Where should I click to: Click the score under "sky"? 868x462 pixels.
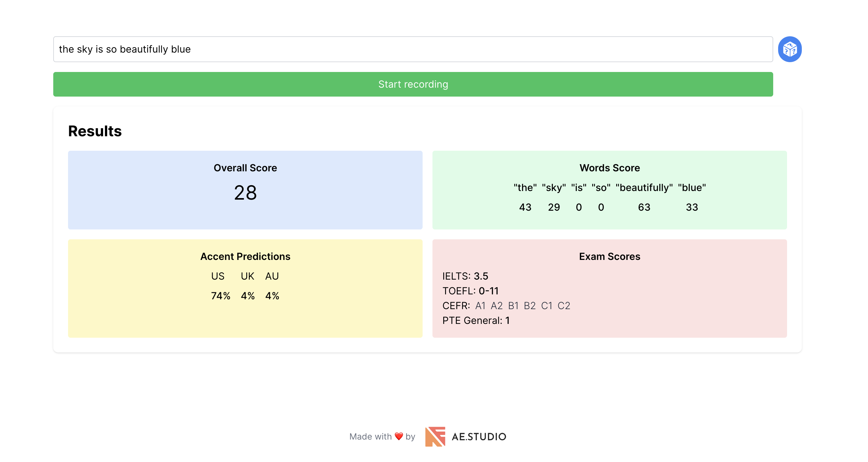tap(553, 207)
